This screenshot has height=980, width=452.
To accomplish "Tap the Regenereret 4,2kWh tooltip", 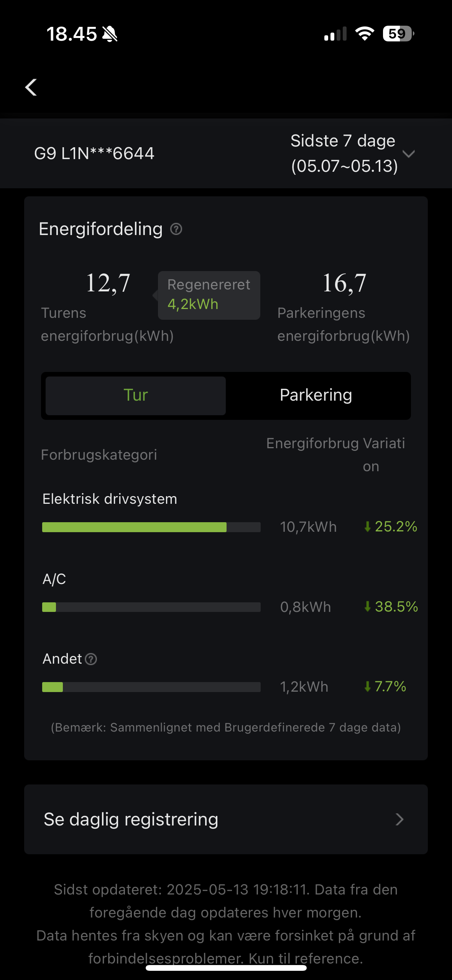I will click(x=209, y=295).
